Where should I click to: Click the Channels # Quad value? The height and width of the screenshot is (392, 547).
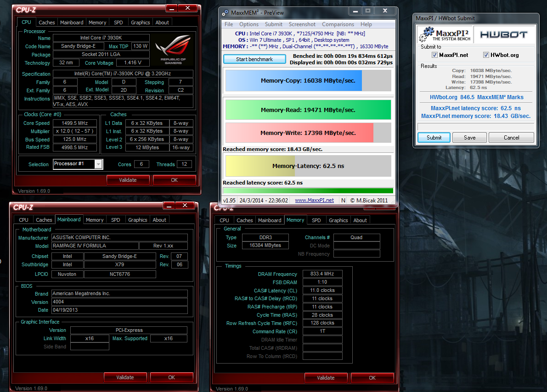pyautogui.click(x=356, y=237)
